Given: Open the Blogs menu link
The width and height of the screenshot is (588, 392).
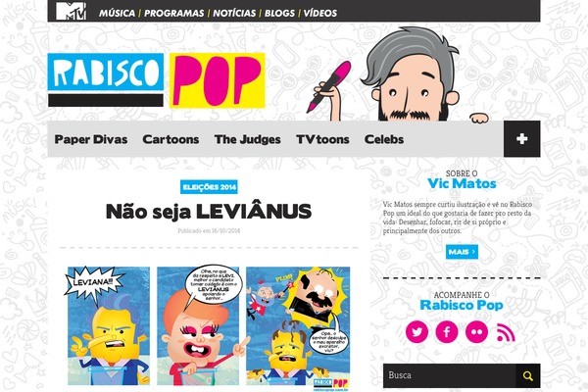Looking at the screenshot, I should pyautogui.click(x=279, y=13).
